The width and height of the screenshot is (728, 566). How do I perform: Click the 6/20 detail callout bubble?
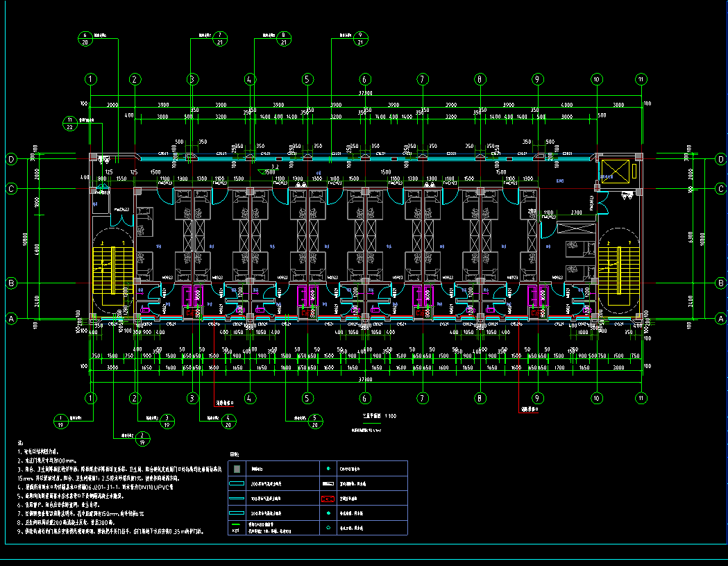pos(85,38)
